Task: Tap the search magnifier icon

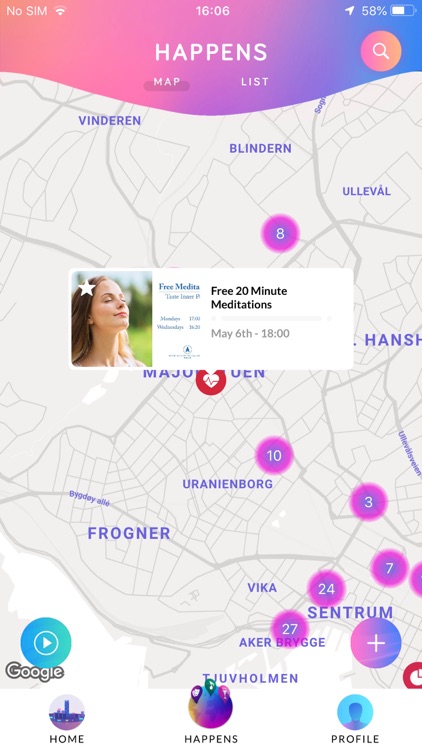Action: click(x=381, y=51)
